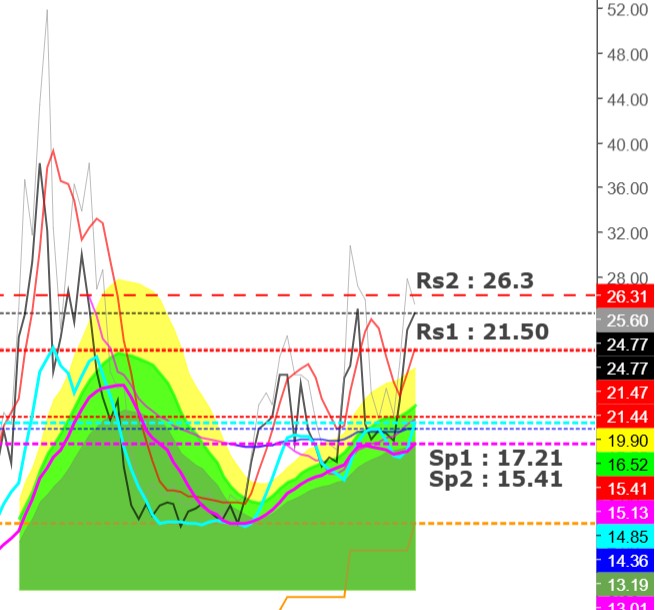Screen dimensions: 655x610
Task: Select the red 21.44 price label
Action: coord(624,417)
